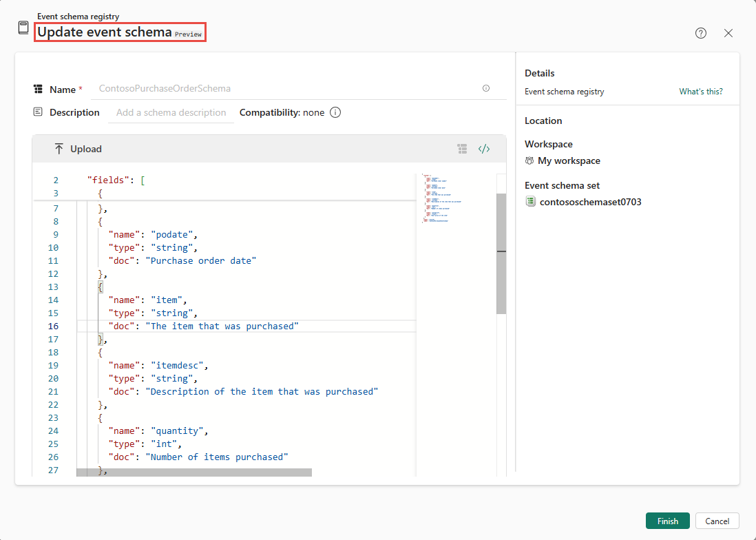Open the What's this? link
This screenshot has height=540, width=756.
(700, 92)
